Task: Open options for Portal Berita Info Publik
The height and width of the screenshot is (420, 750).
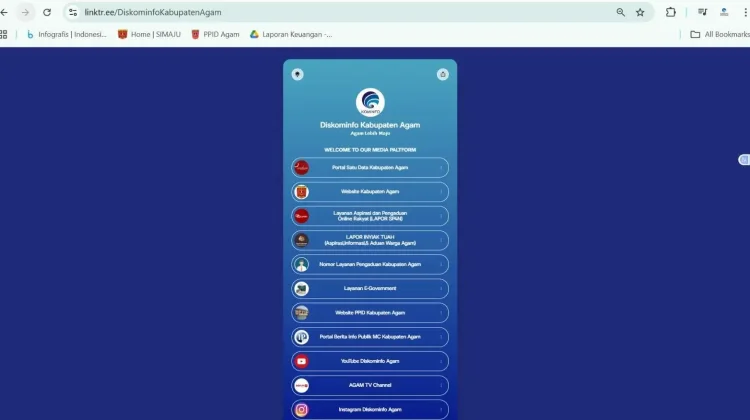Action: click(x=441, y=337)
